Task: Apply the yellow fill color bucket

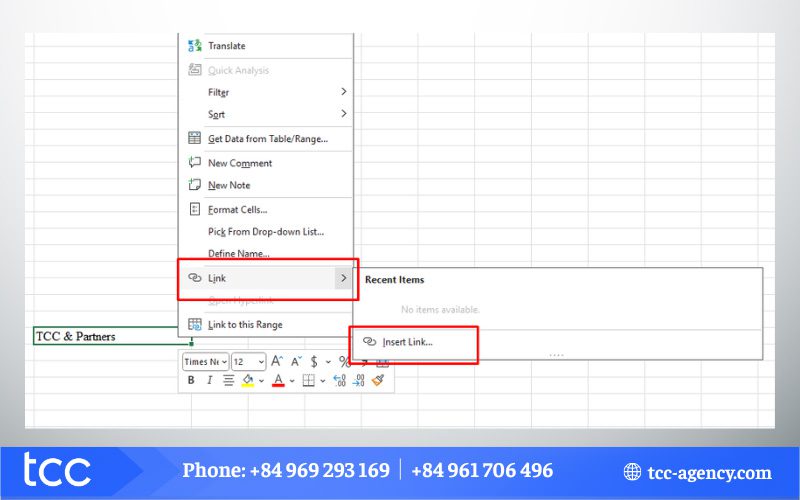Action: pyautogui.click(x=247, y=381)
